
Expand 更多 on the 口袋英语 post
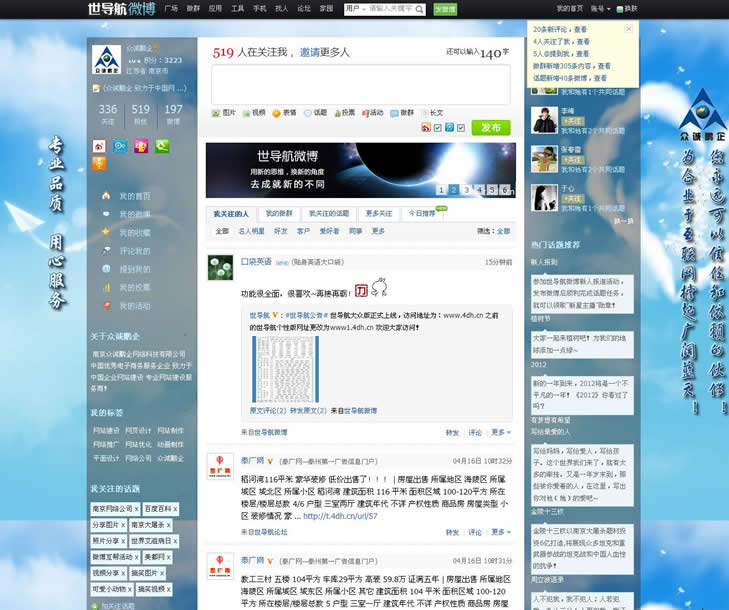tap(501, 432)
